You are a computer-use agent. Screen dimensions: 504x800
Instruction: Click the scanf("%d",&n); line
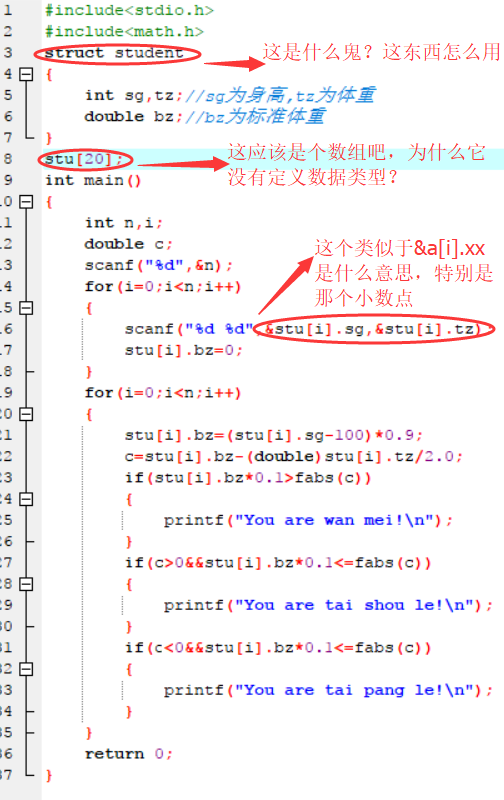click(x=159, y=266)
